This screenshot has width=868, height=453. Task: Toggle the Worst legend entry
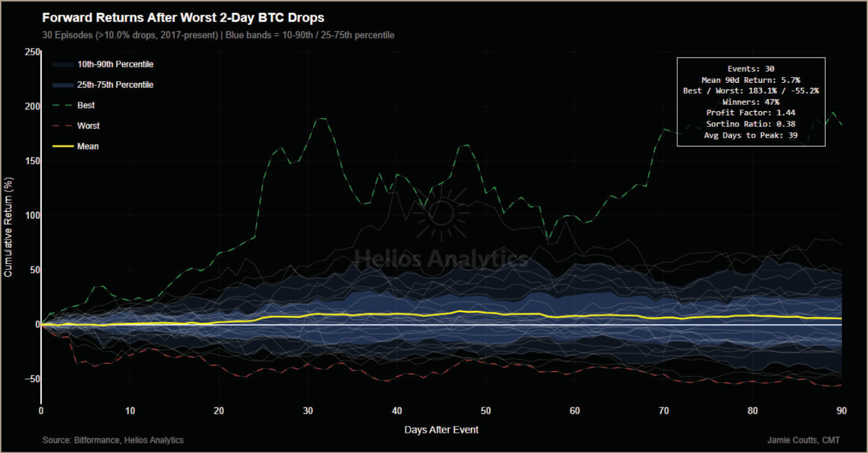tap(76, 126)
